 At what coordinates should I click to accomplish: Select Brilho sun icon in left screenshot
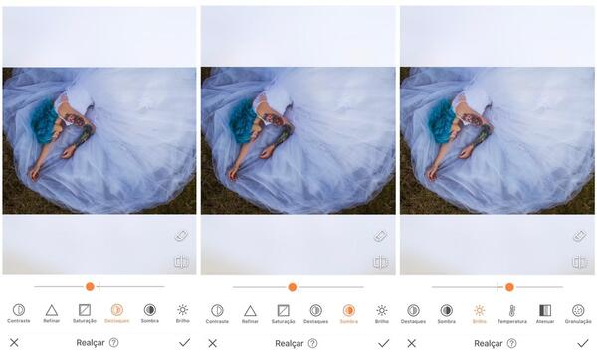click(x=183, y=313)
